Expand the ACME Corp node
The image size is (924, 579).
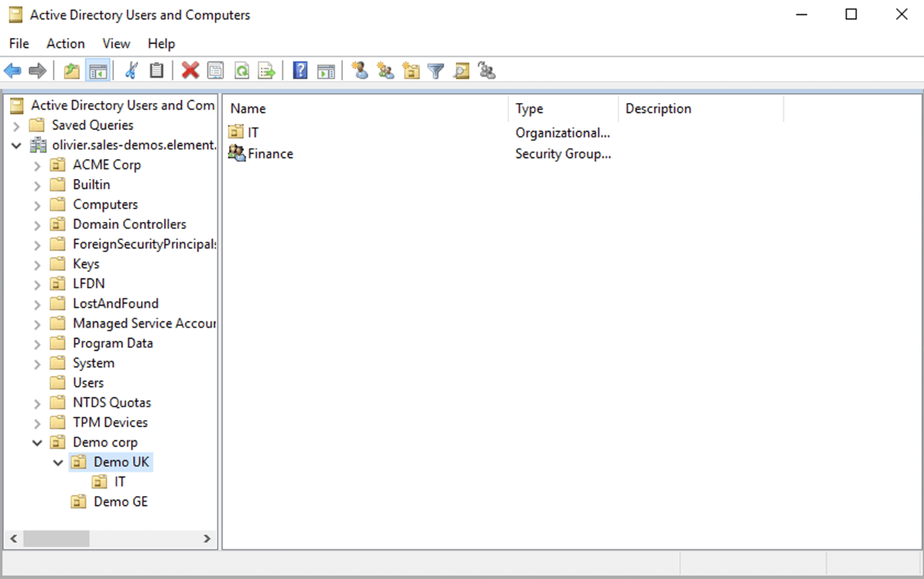(37, 166)
